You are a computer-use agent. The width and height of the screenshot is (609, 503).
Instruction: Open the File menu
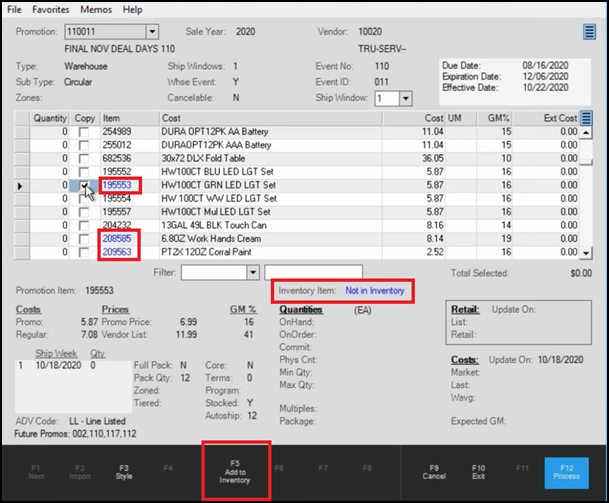14,9
